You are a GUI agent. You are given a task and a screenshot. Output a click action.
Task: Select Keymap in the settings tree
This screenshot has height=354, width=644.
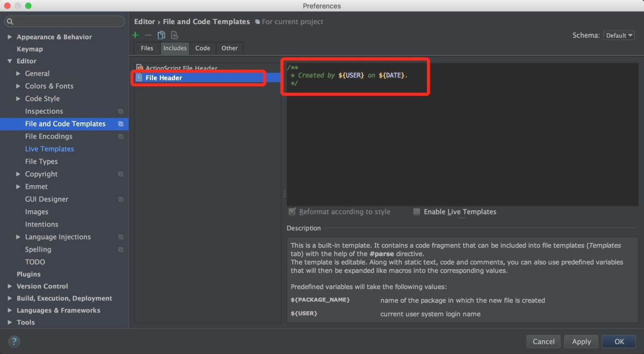point(30,49)
